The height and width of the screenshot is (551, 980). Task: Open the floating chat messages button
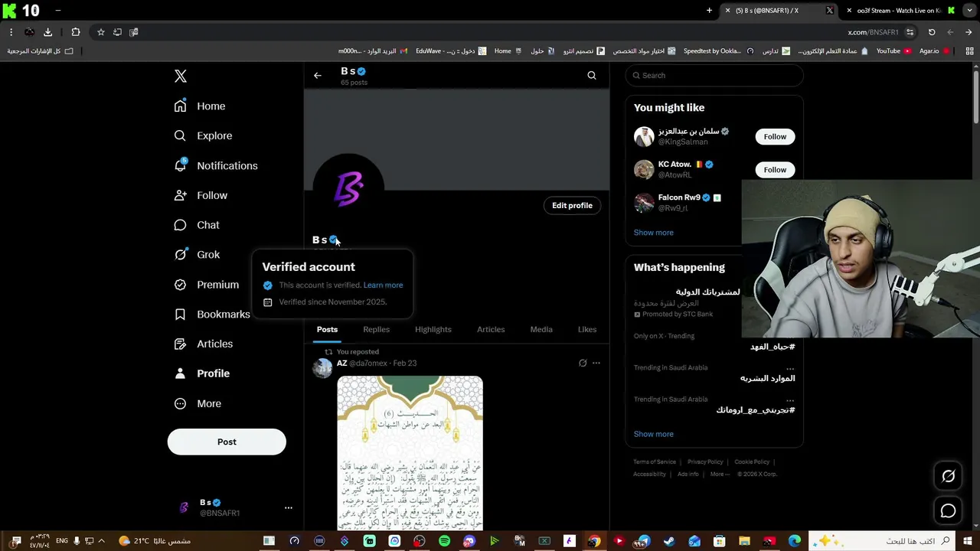pyautogui.click(x=948, y=511)
